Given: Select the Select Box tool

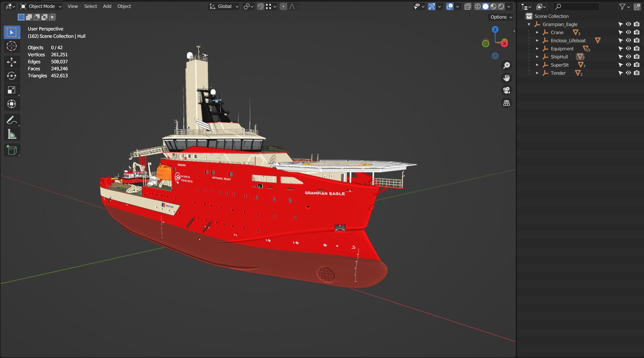Looking at the screenshot, I should tap(12, 33).
